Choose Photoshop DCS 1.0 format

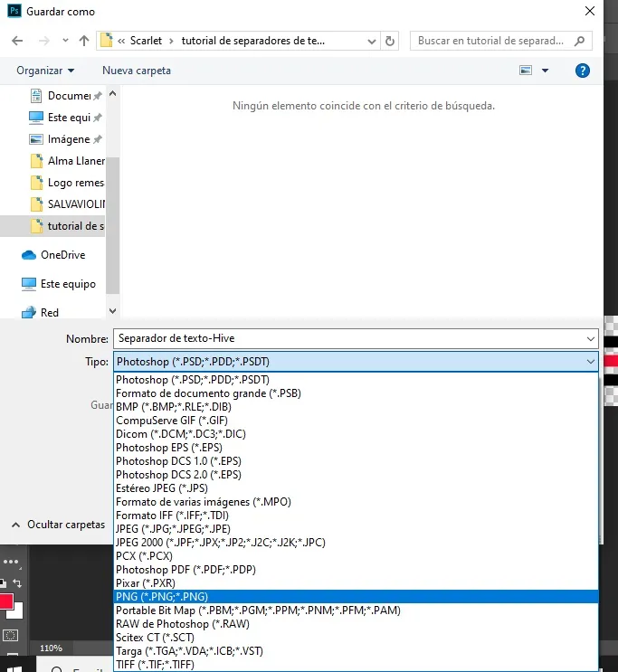pyautogui.click(x=356, y=461)
